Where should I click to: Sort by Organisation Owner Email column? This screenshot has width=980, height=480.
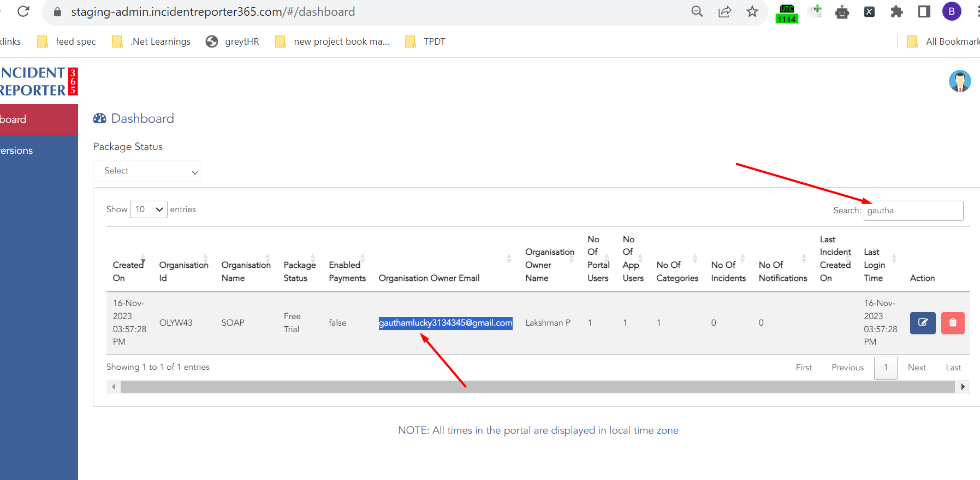pos(429,278)
